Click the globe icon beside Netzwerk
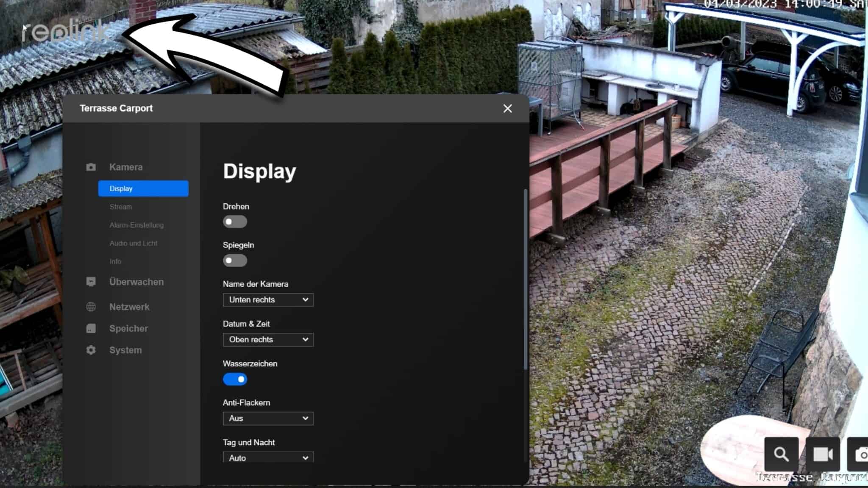The width and height of the screenshot is (868, 488). click(x=91, y=307)
